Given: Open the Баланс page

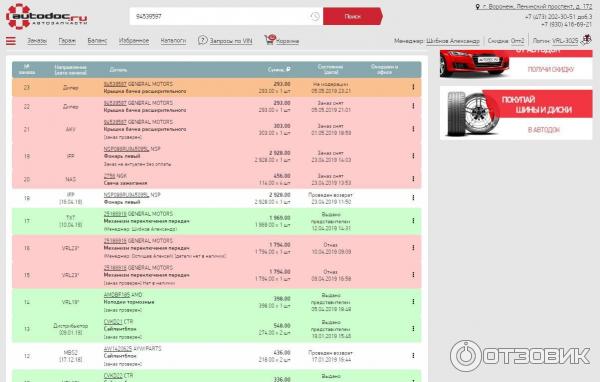Looking at the screenshot, I should 97,41.
